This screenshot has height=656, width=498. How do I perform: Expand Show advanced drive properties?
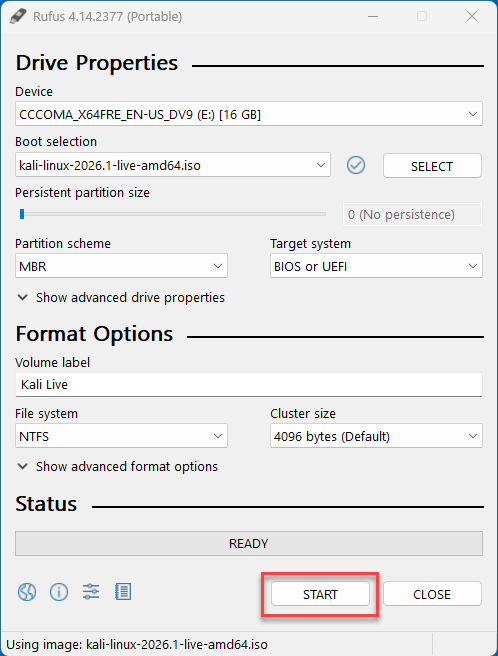pos(121,297)
